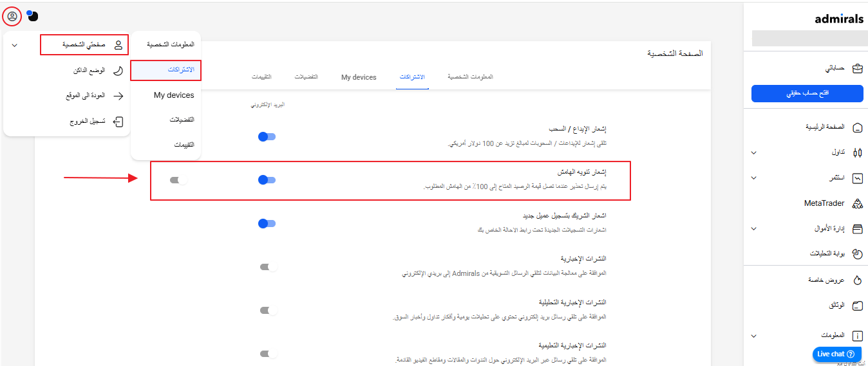Open the صفحتي الشخصية menu entry

point(84,45)
